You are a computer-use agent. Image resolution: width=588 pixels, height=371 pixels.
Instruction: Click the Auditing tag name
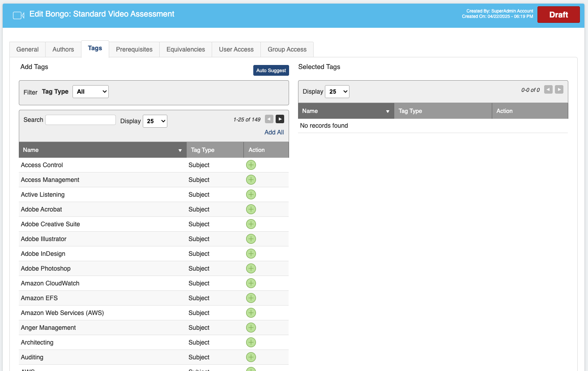coord(32,357)
